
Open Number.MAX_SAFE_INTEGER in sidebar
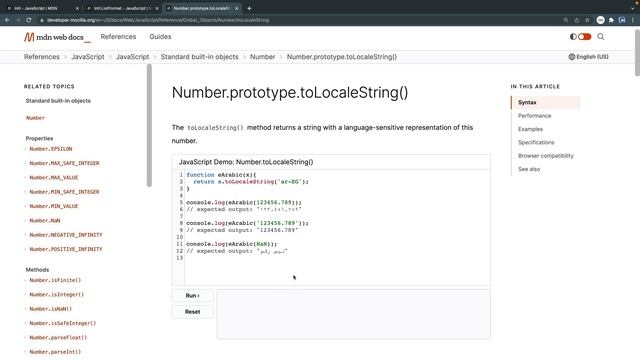tap(64, 163)
